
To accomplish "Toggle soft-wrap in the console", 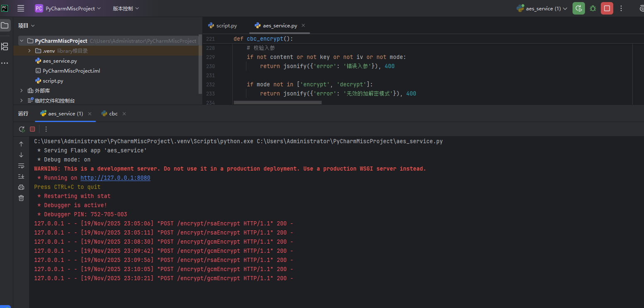I will (21, 166).
